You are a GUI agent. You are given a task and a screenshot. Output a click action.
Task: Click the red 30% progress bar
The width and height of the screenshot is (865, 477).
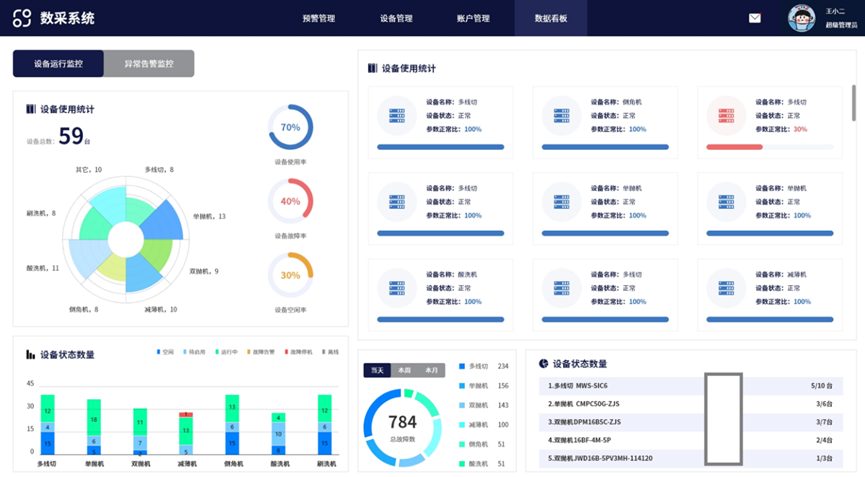[x=735, y=147]
